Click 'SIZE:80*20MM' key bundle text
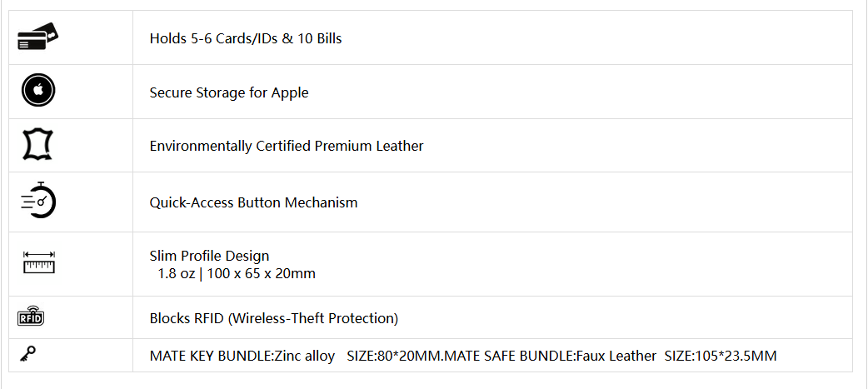Image resolution: width=868 pixels, height=389 pixels. pos(393,356)
